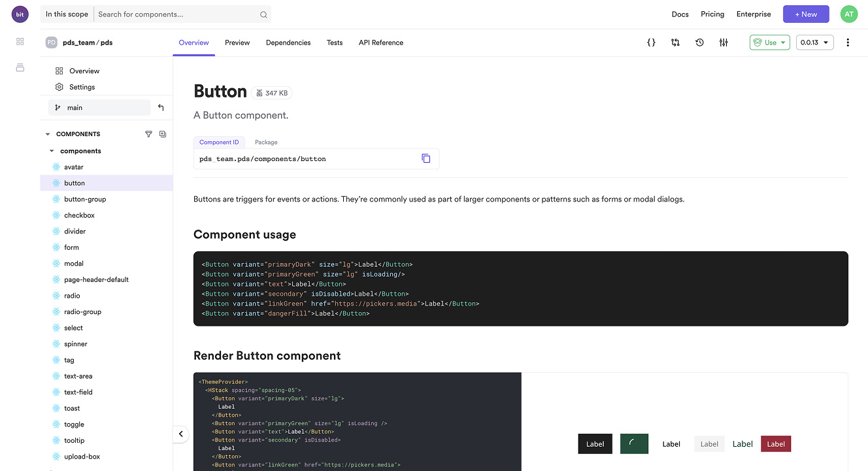Copy the component ID with the copy icon
Image resolution: width=868 pixels, height=471 pixels.
pyautogui.click(x=426, y=158)
